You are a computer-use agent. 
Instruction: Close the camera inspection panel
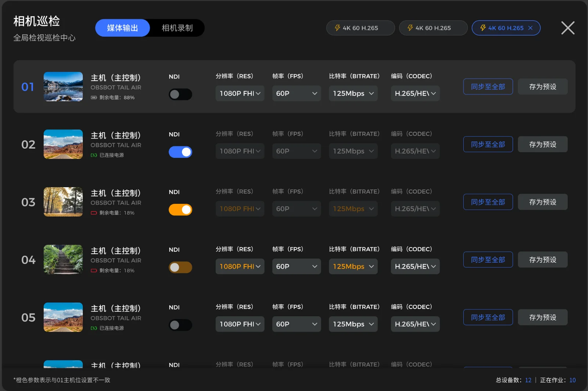pyautogui.click(x=568, y=28)
